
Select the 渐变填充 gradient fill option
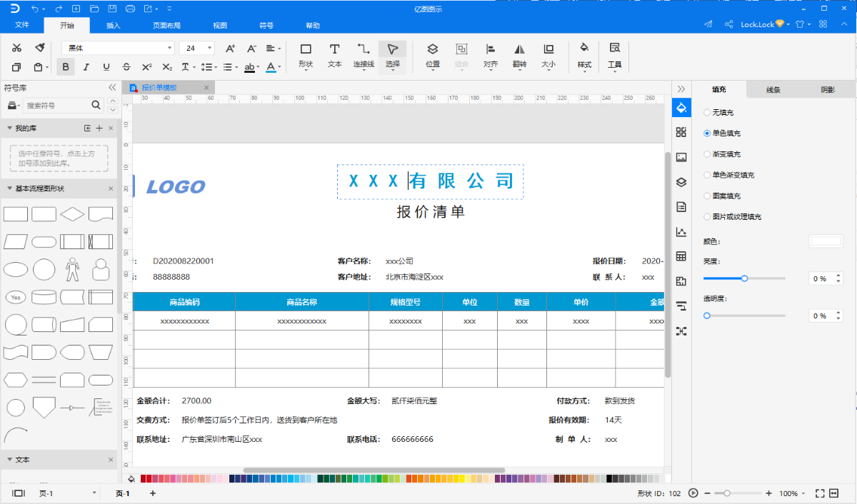click(x=722, y=154)
